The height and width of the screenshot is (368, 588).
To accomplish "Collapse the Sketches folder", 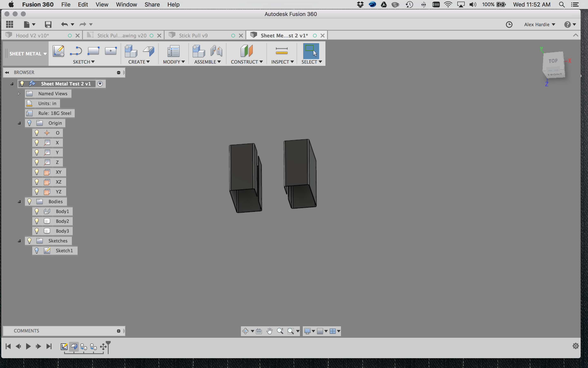I will click(x=19, y=241).
